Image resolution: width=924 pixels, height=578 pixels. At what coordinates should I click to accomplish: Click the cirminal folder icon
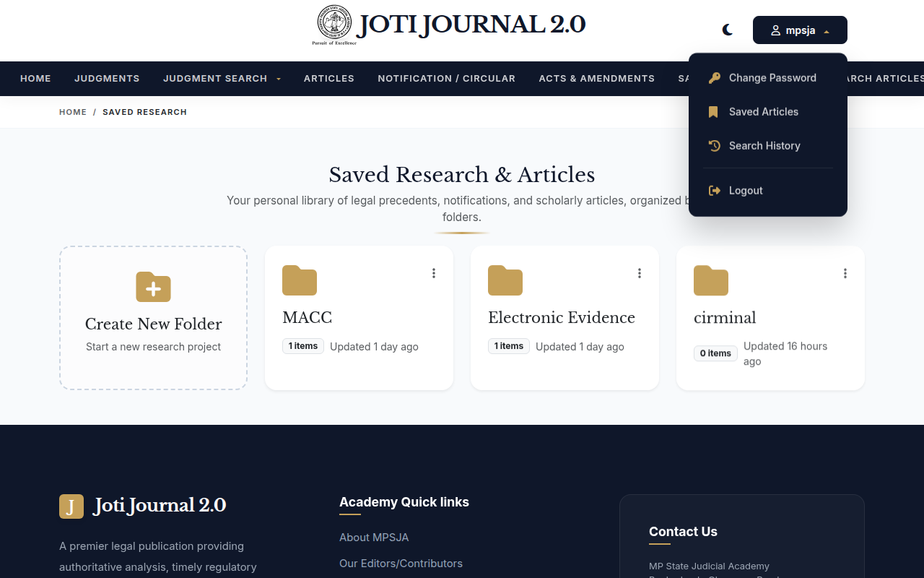[x=711, y=280]
